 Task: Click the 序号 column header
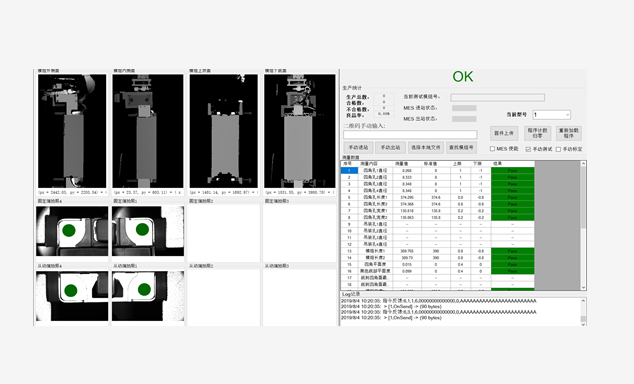349,164
